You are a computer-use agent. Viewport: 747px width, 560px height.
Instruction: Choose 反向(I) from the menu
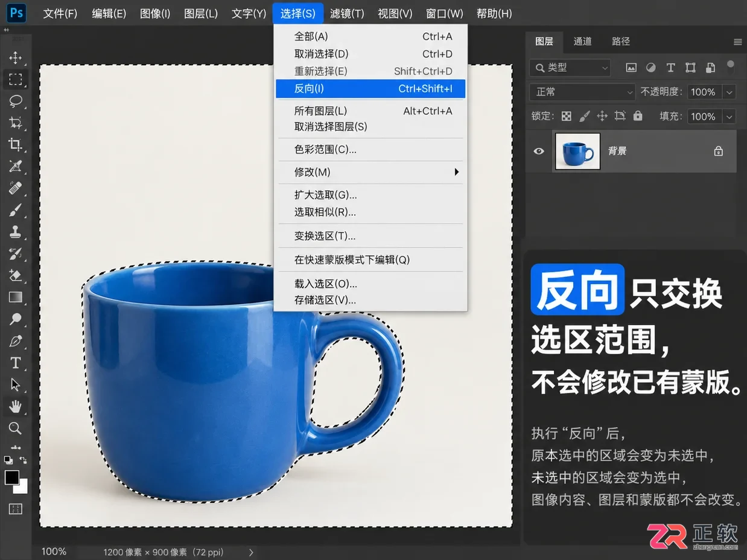click(370, 89)
